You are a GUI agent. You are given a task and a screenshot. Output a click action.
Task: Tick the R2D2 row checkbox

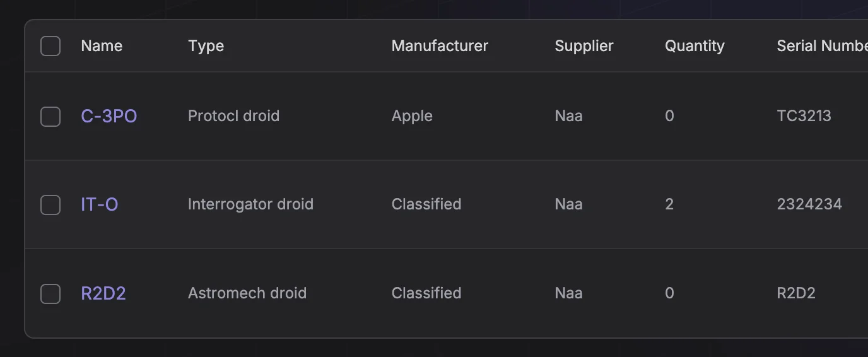pyautogui.click(x=50, y=294)
